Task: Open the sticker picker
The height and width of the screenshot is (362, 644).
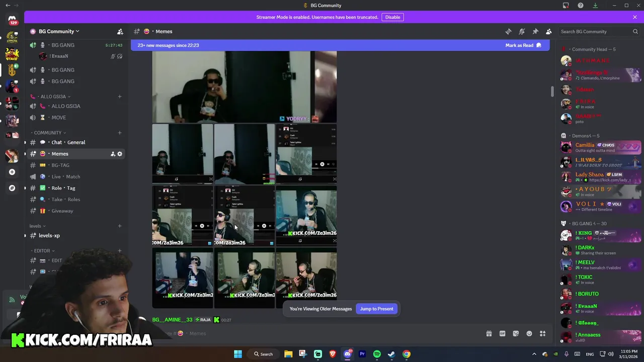Action: pyautogui.click(x=516, y=333)
